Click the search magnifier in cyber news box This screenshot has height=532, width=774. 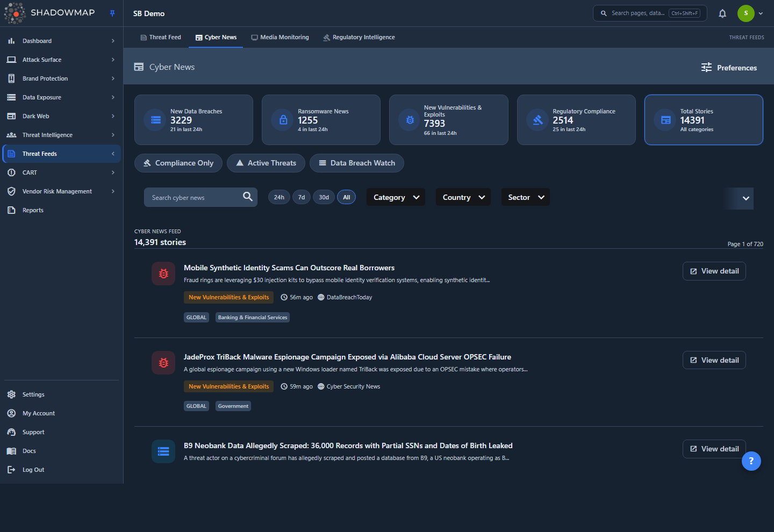click(x=248, y=197)
